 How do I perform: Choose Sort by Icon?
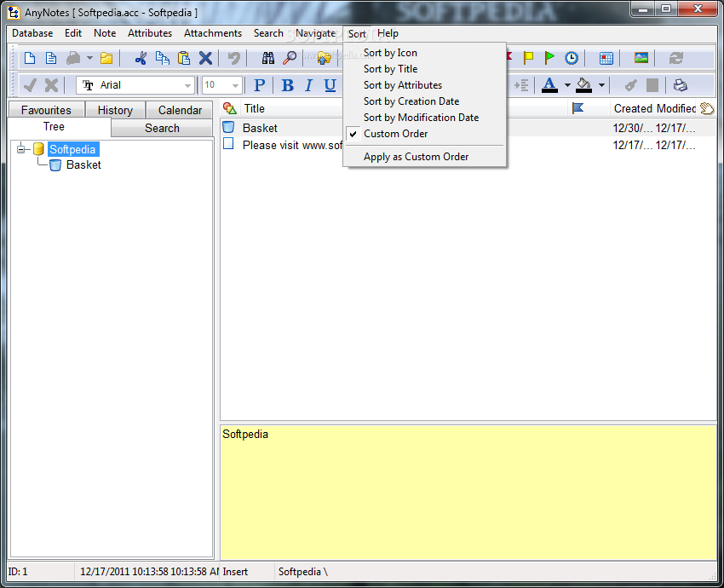coord(425,53)
